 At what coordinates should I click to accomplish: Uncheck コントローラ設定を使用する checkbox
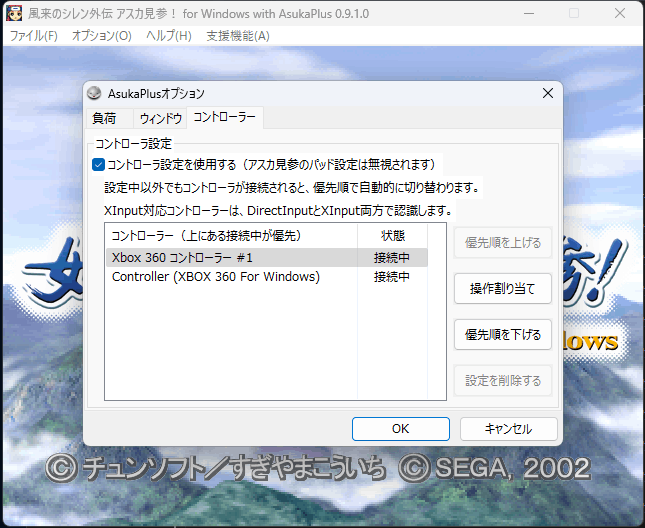coord(98,165)
